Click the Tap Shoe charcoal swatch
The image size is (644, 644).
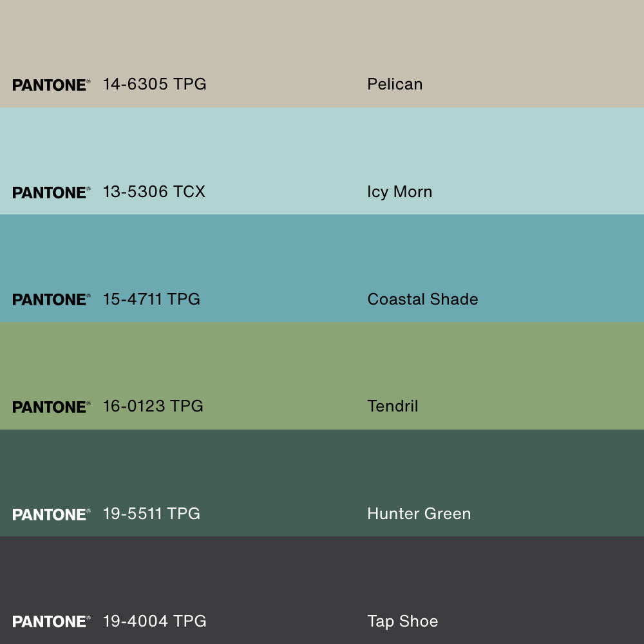[322, 573]
